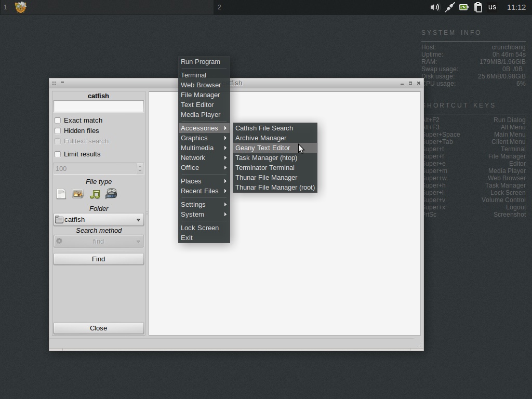Click the us keyboard layout indicator
The image size is (532, 399).
[492, 7]
